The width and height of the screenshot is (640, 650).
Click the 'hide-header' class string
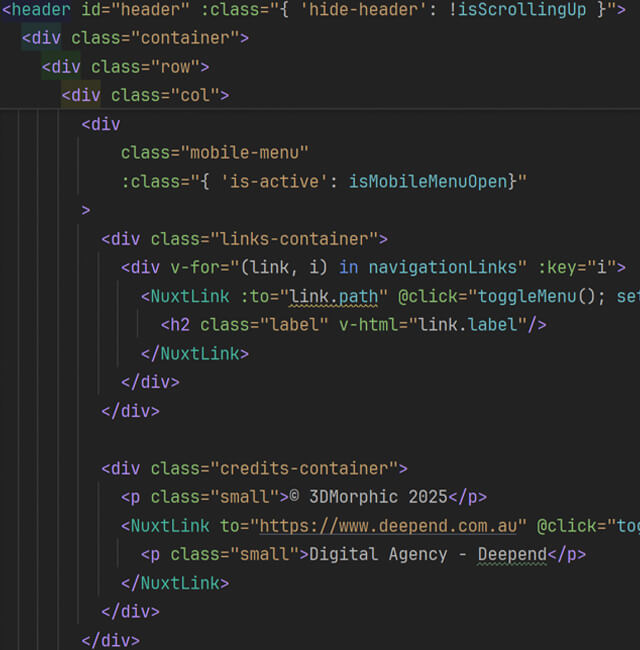point(363,9)
